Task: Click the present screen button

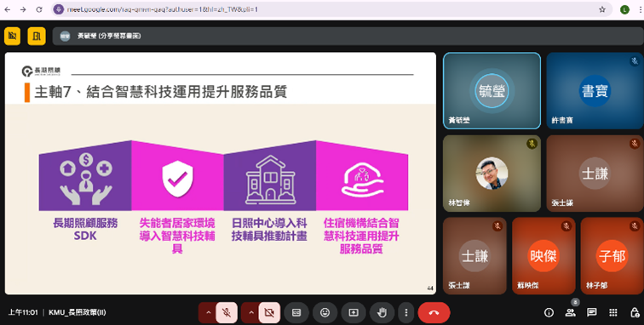Action: click(354, 313)
